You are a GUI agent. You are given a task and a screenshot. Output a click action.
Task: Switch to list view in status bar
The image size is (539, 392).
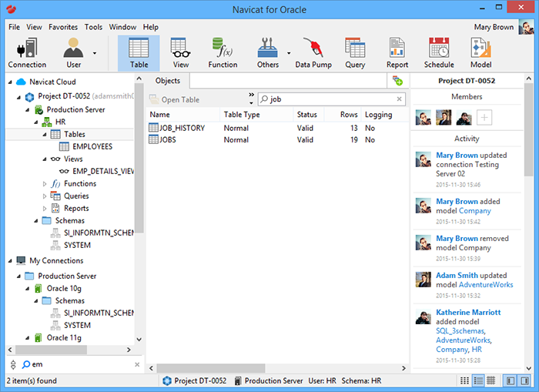tap(465, 380)
